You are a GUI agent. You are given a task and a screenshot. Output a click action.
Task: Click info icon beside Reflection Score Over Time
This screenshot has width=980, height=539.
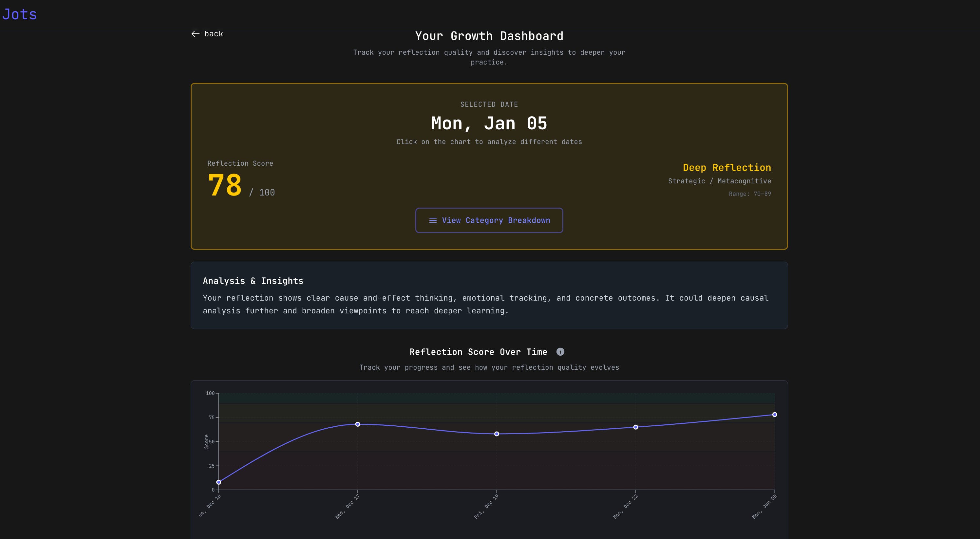[560, 352]
